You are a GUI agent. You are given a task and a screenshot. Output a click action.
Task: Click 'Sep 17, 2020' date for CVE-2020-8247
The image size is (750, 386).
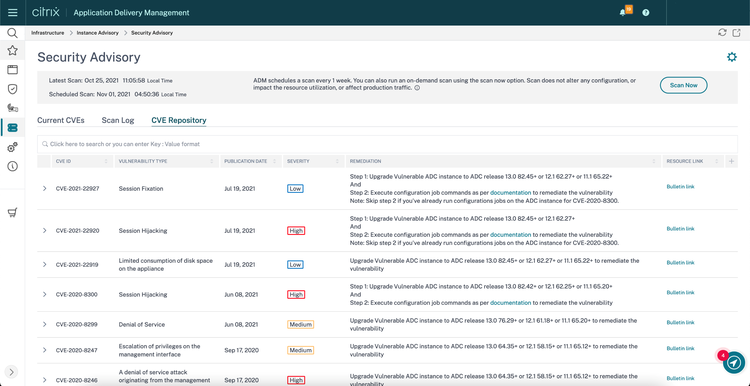[x=242, y=350]
